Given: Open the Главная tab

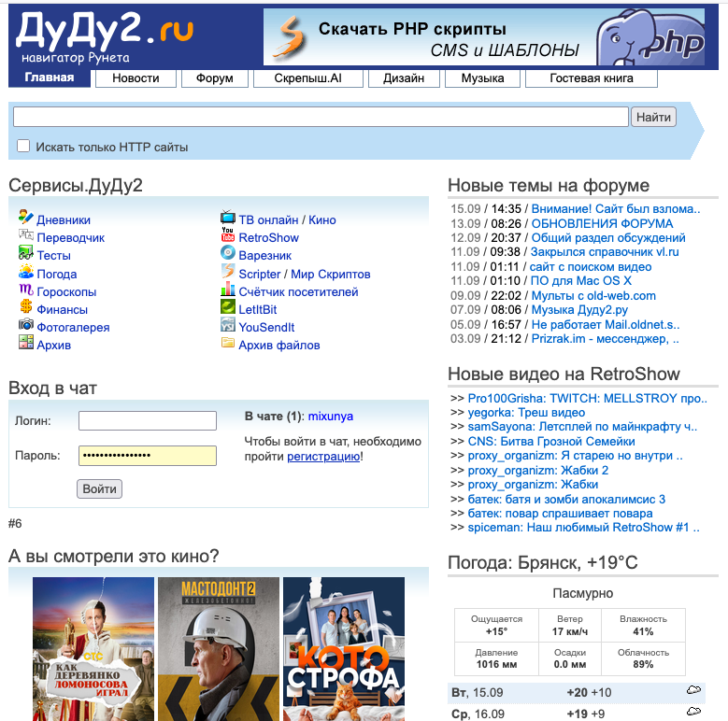Looking at the screenshot, I should coord(50,78).
